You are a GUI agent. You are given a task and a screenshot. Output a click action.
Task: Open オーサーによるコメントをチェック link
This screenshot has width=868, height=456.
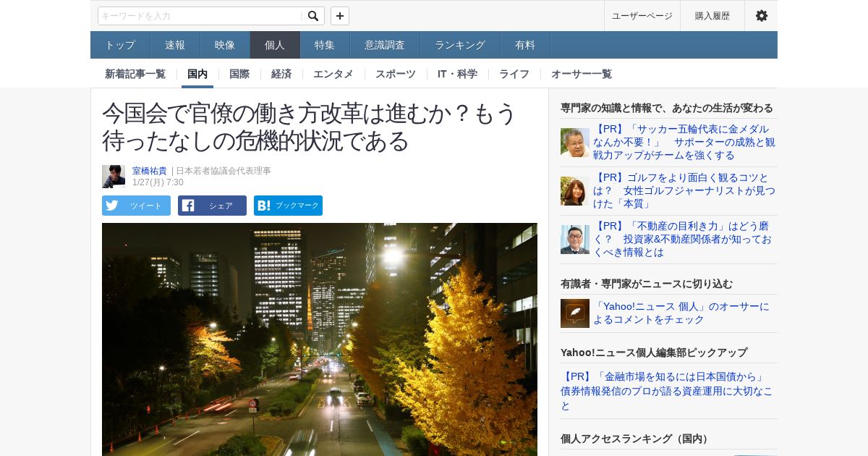pos(681,313)
